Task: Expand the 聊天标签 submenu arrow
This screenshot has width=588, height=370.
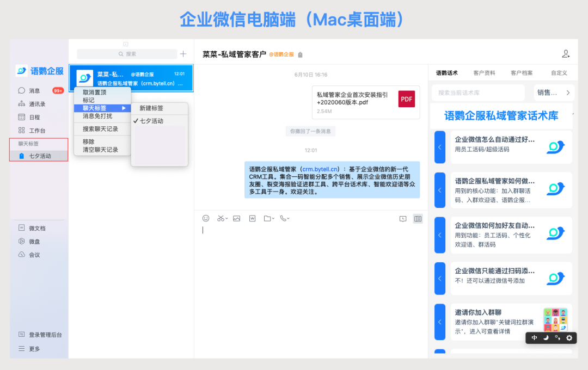Action: pos(124,108)
